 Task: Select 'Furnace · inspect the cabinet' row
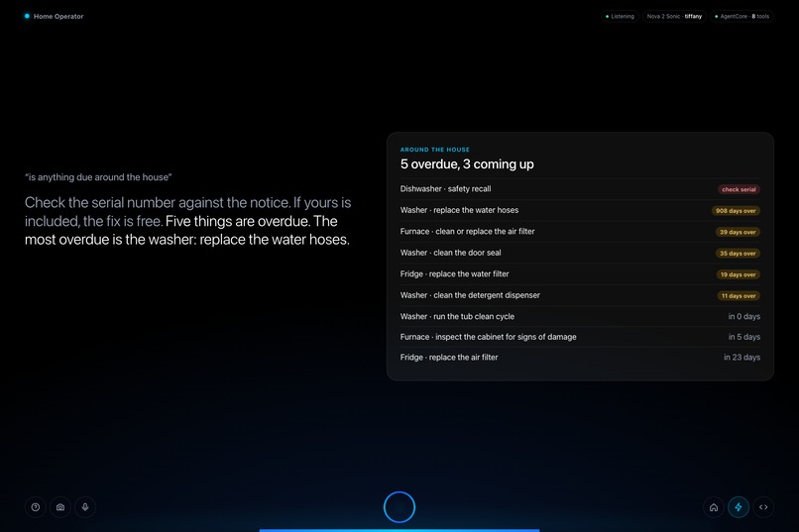click(x=580, y=337)
